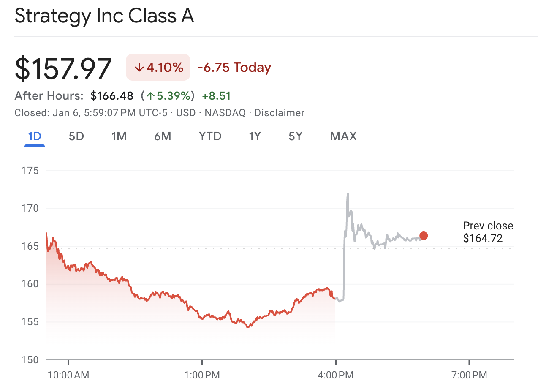
Task: Open the Disclaimer link
Action: 279,113
